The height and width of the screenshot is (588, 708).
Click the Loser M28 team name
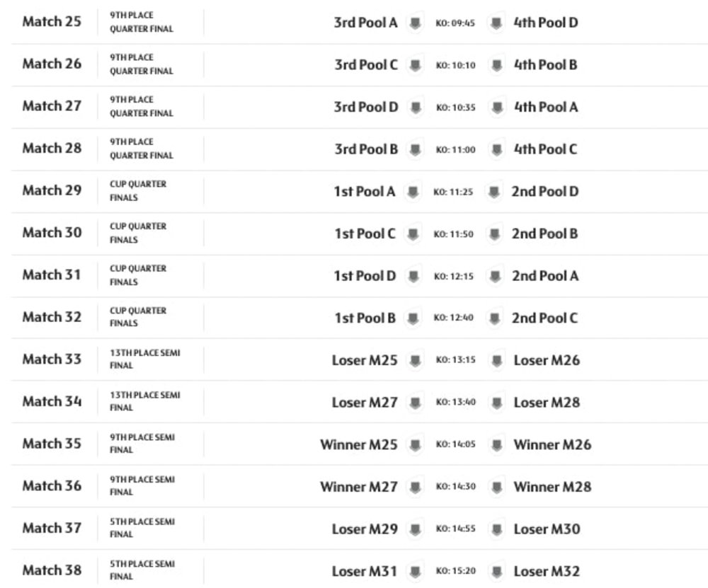(x=547, y=403)
